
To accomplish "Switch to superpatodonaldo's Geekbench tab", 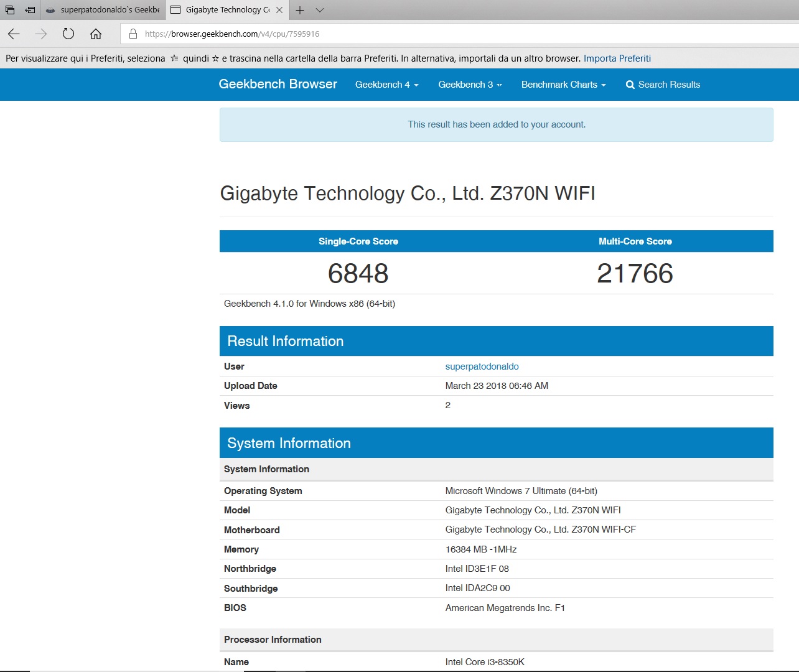I will 103,10.
